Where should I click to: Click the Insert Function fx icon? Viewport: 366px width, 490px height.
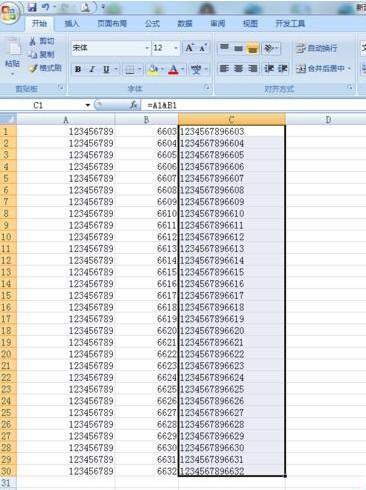point(133,105)
